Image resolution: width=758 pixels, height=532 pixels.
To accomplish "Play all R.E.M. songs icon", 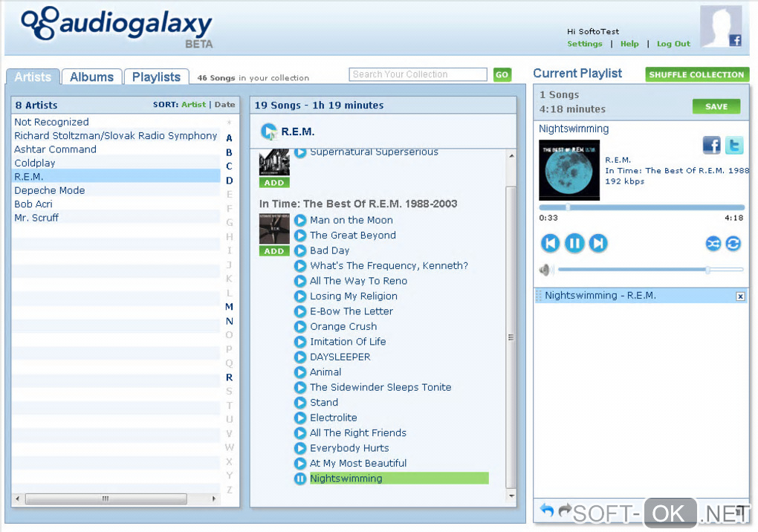I will point(269,132).
